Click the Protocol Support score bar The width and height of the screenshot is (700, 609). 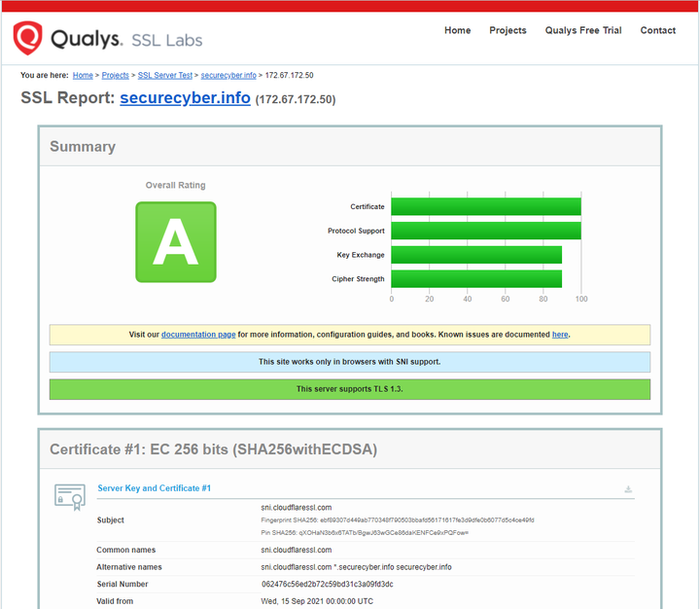[x=486, y=231]
